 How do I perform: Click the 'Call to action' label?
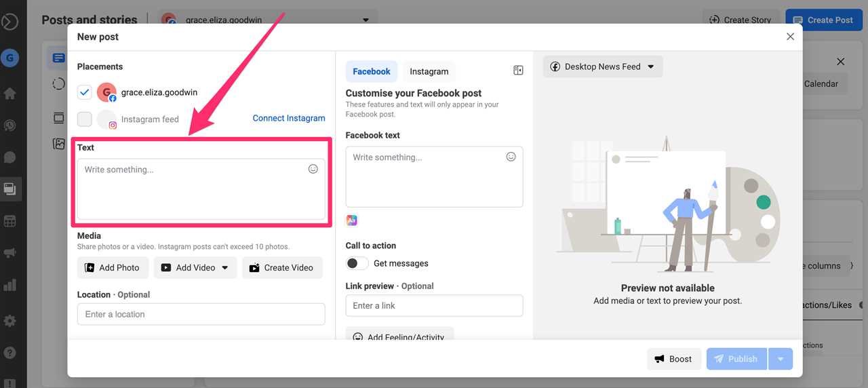(371, 246)
